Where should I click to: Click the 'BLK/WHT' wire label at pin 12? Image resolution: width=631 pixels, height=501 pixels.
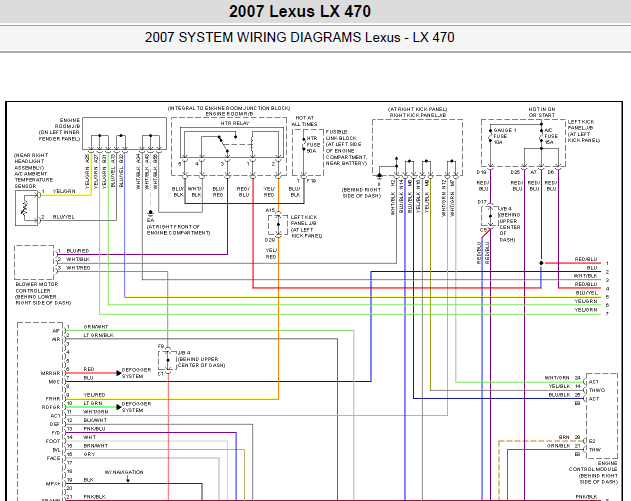(95, 420)
